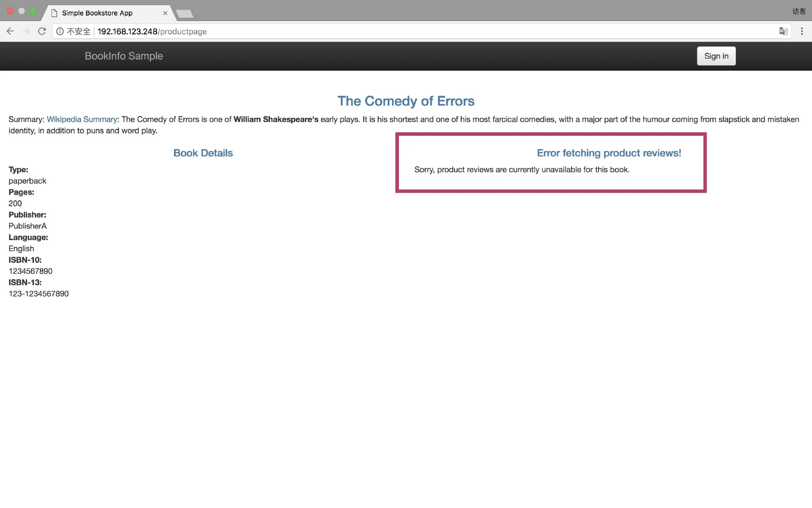This screenshot has height=508, width=812.
Task: Click the site info icon by URL
Action: [x=60, y=31]
